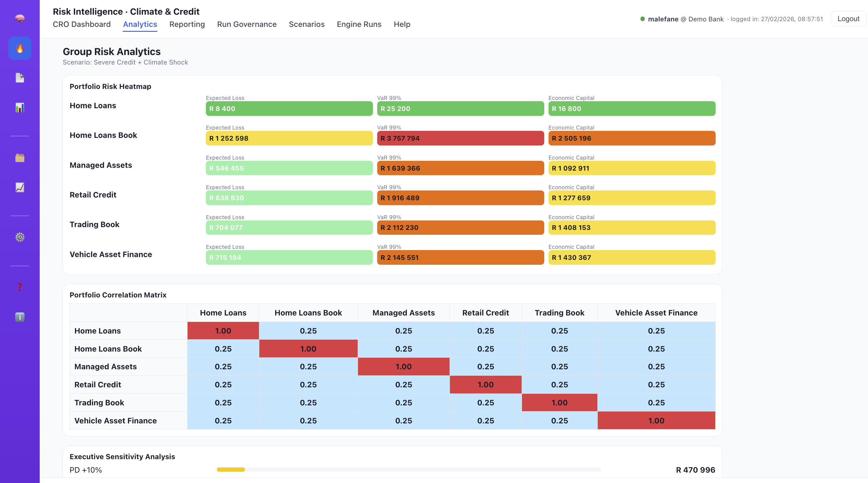The width and height of the screenshot is (868, 483).
Task: Switch to the Reporting section
Action: tap(187, 24)
